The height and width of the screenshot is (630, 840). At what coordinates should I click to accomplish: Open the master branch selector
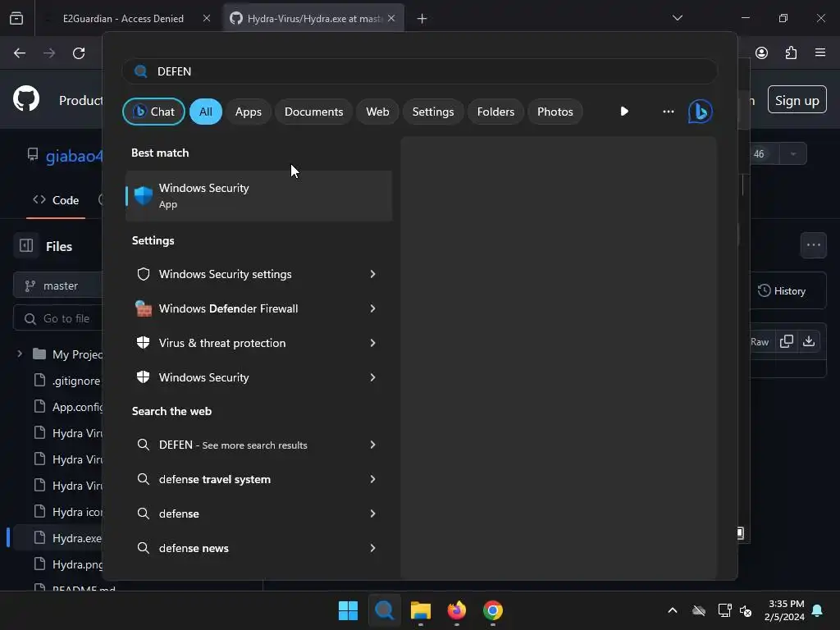[x=58, y=285]
